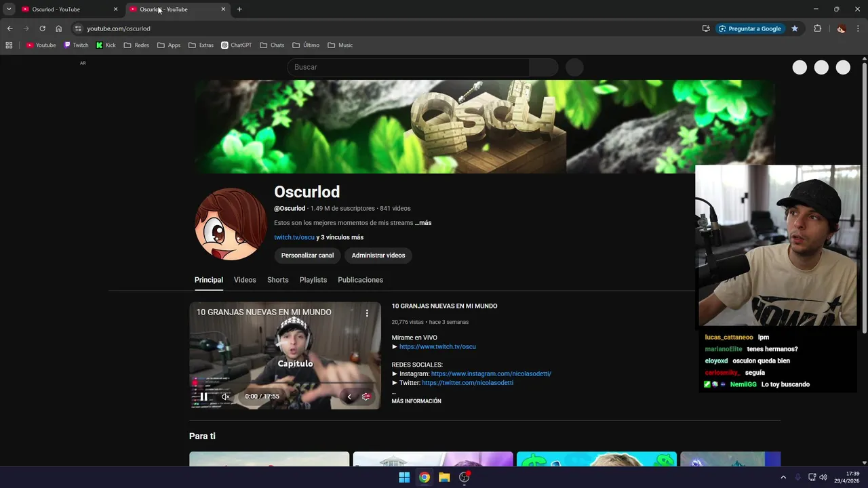Image resolution: width=868 pixels, height=488 pixels.
Task: Open Chrome from the taskbar
Action: (x=424, y=477)
